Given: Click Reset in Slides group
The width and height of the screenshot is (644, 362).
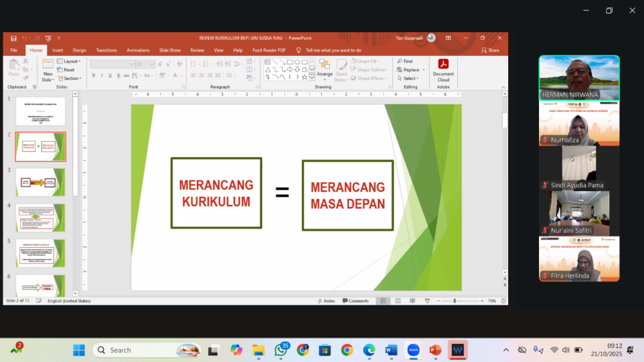Looking at the screenshot, I should click(69, 70).
